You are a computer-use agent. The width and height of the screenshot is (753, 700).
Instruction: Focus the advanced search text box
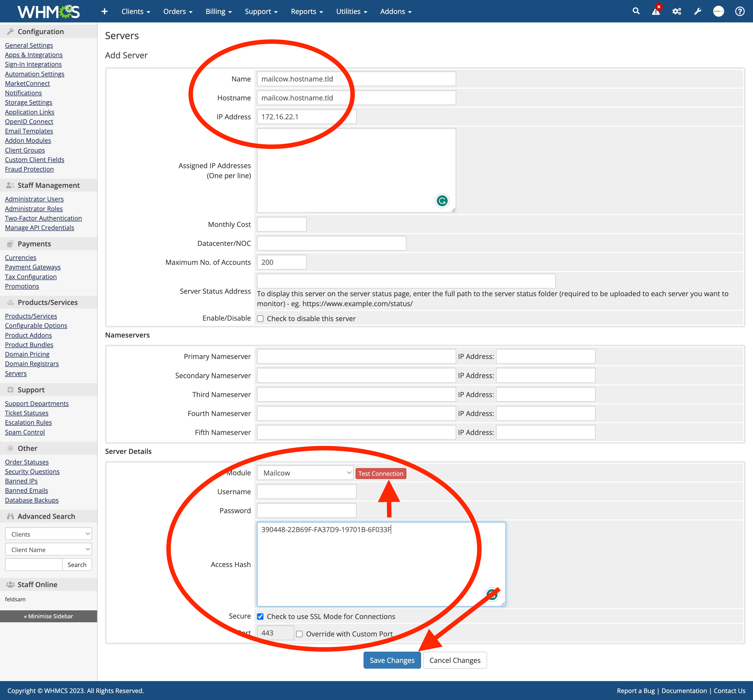click(x=34, y=564)
